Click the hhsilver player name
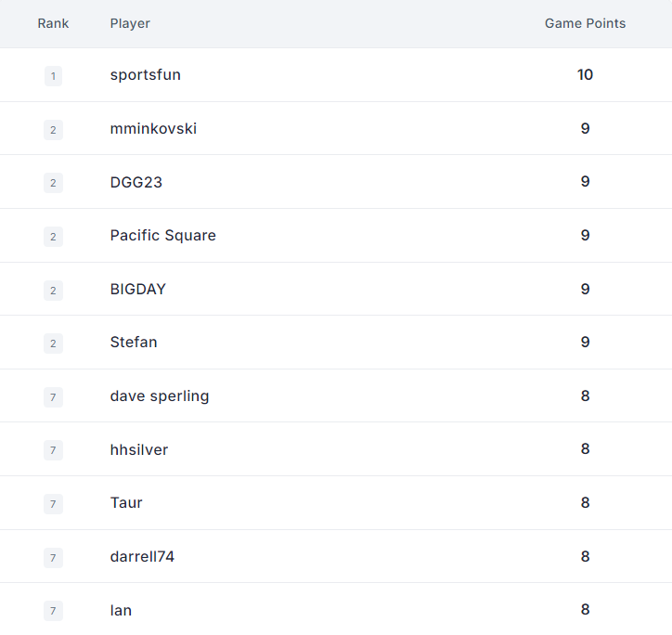 [139, 449]
